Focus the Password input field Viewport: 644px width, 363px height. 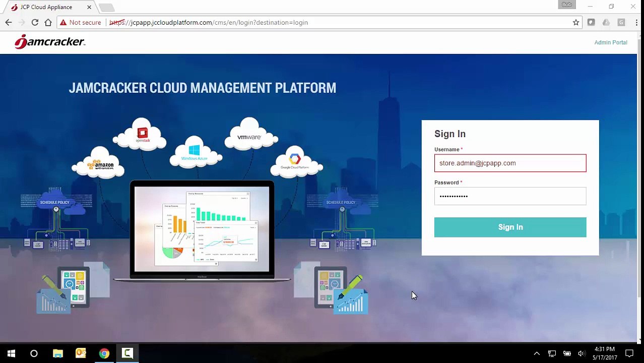pyautogui.click(x=510, y=196)
